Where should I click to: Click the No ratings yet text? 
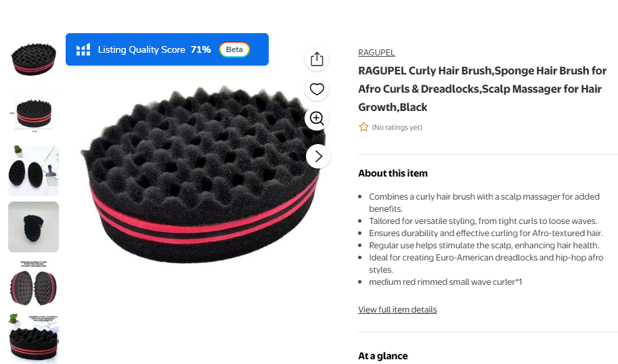[397, 127]
